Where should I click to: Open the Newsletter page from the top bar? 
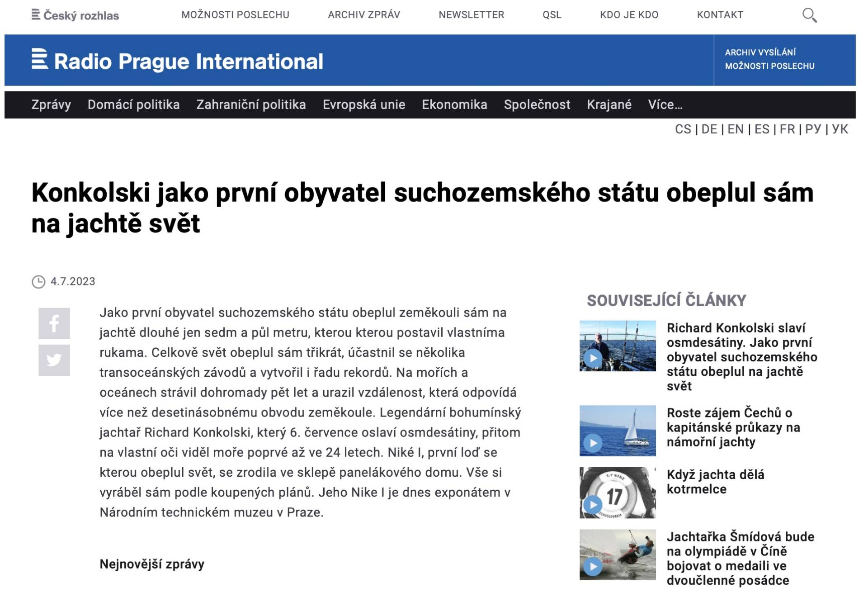[471, 15]
